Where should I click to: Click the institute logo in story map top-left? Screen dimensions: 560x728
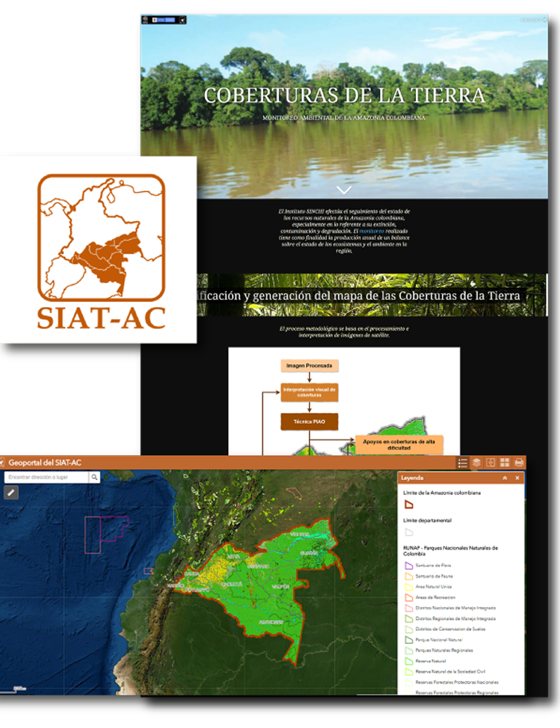pyautogui.click(x=145, y=20)
